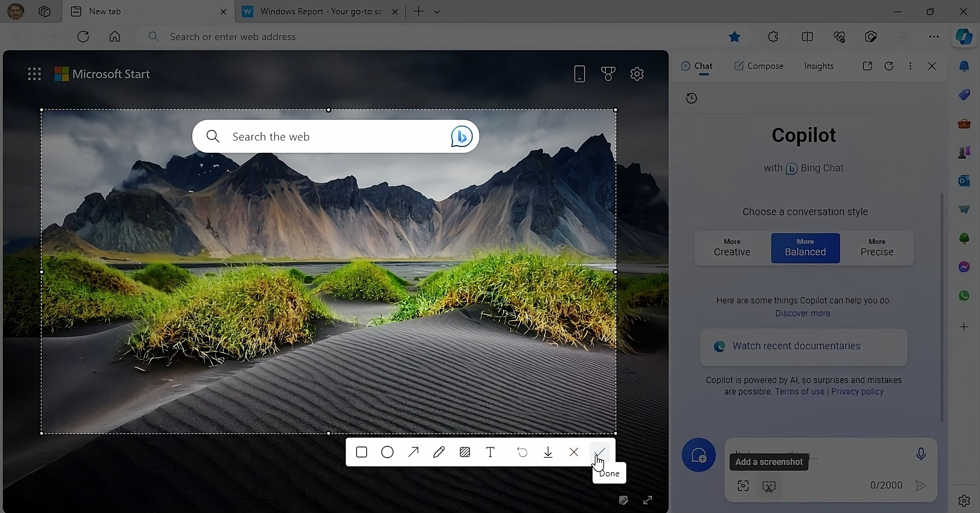Image resolution: width=980 pixels, height=513 pixels.
Task: Switch to the Compose tab
Action: [759, 66]
